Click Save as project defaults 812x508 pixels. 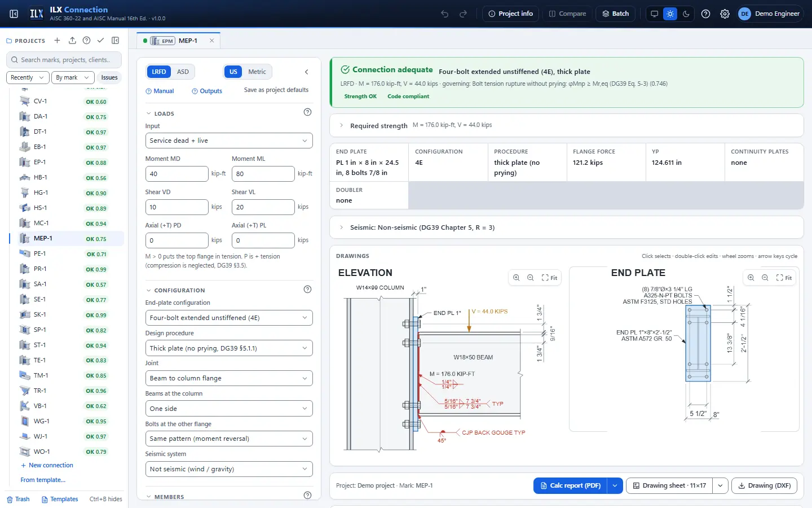pos(276,90)
